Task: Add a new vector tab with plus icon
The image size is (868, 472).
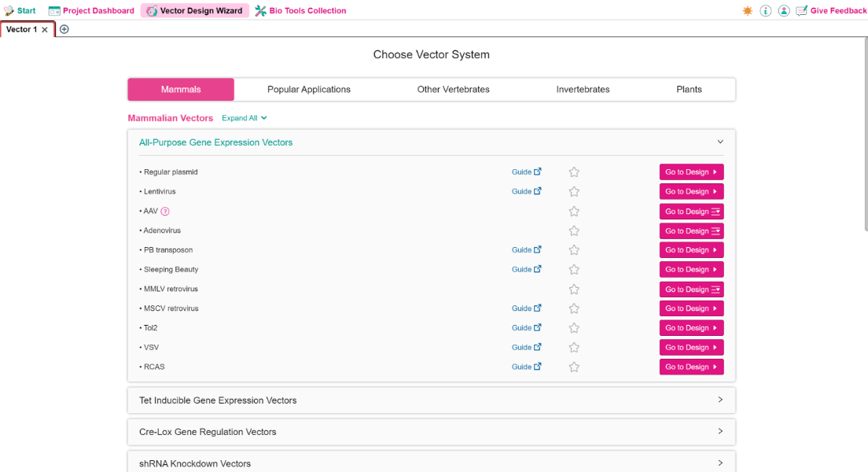Action: pyautogui.click(x=64, y=29)
